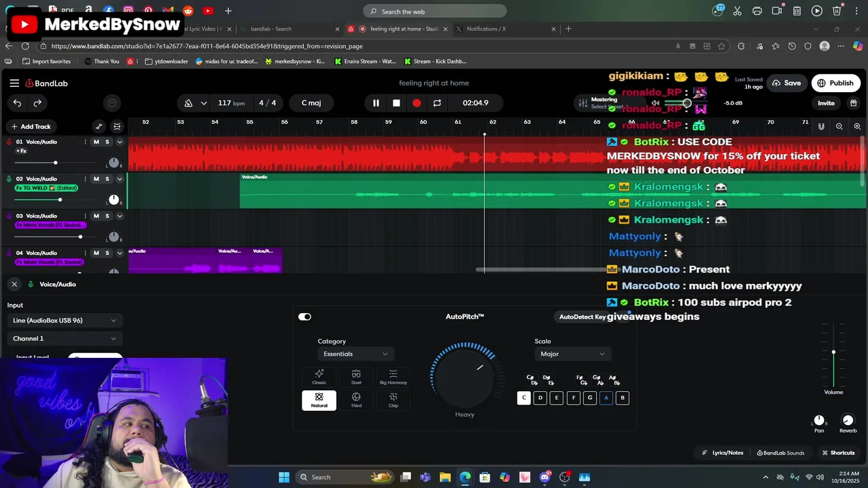Select the Third AutoPitch preset
868x488 pixels.
(x=356, y=400)
